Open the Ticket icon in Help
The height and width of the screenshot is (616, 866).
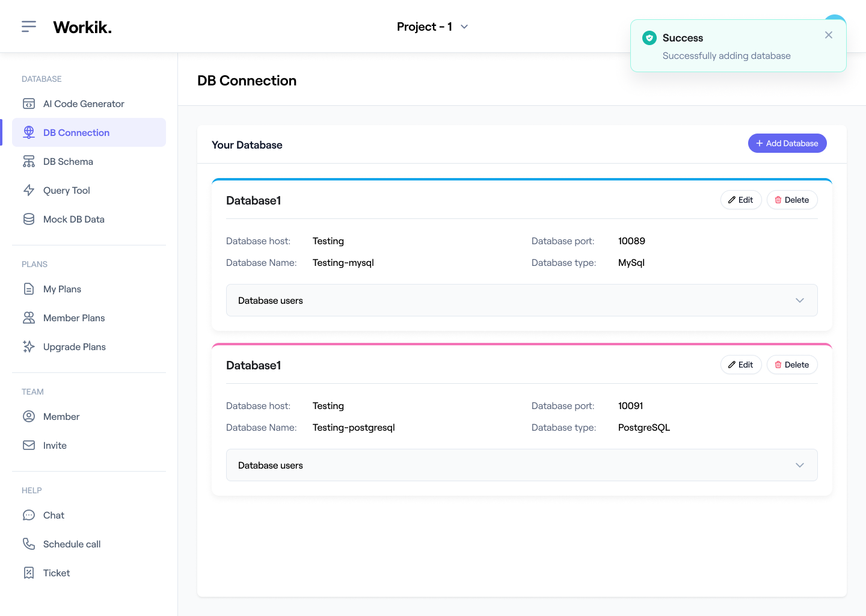pos(29,573)
